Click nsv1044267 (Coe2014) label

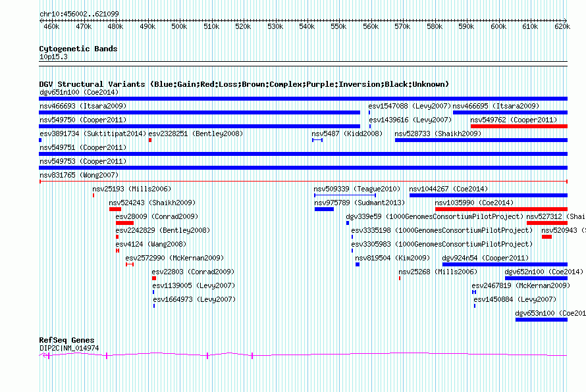coord(448,189)
